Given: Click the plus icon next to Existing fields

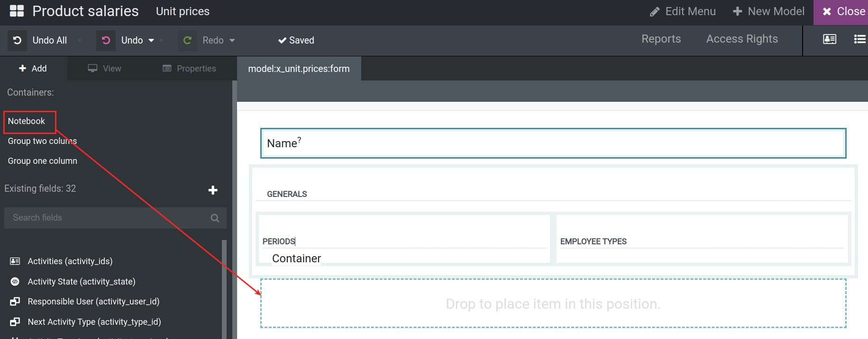Looking at the screenshot, I should [213, 190].
